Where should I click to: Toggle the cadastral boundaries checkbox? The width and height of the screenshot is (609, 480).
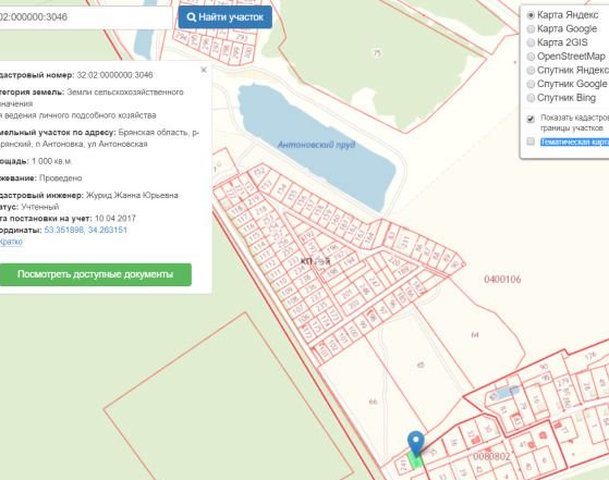point(531,119)
